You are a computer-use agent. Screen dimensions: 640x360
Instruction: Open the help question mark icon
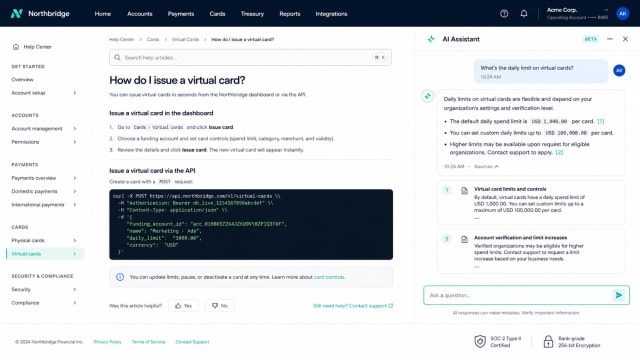click(x=504, y=13)
